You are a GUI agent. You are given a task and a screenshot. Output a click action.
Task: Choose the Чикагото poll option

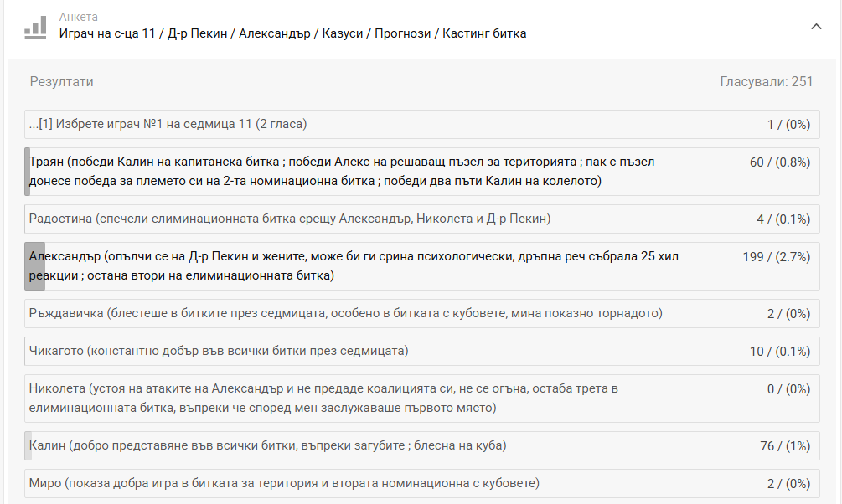[x=219, y=351]
